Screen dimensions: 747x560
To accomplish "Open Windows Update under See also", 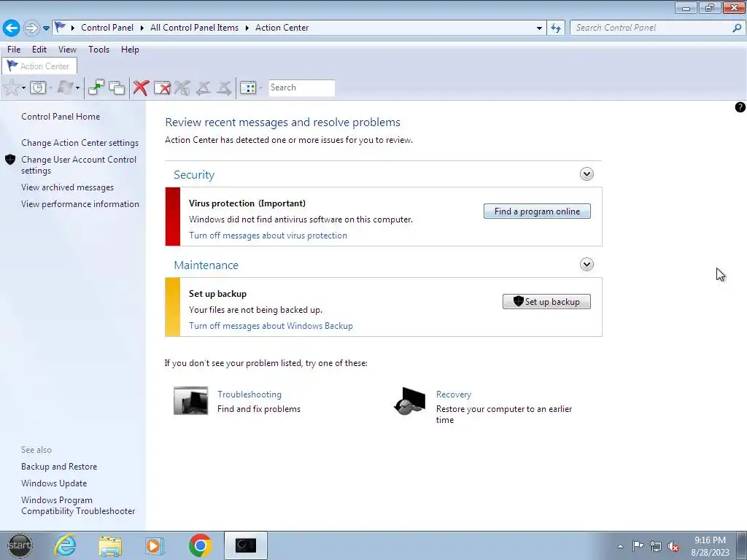I will tap(54, 483).
